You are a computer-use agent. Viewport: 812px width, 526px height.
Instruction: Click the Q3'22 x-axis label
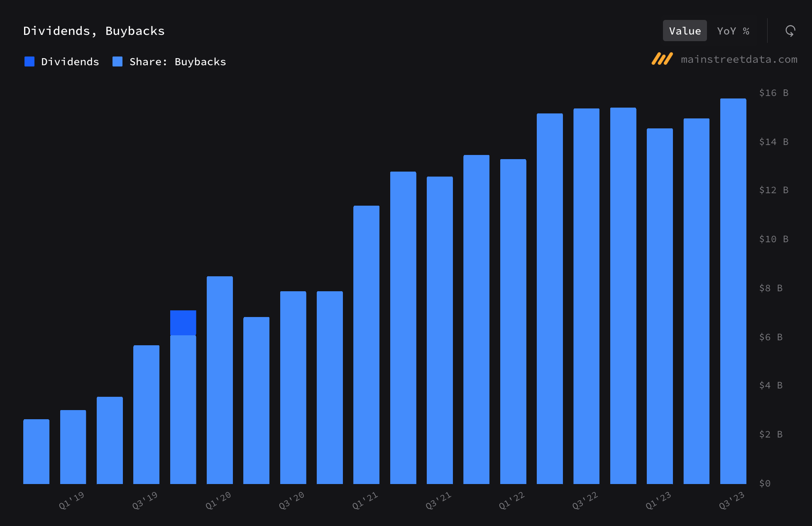pyautogui.click(x=585, y=500)
